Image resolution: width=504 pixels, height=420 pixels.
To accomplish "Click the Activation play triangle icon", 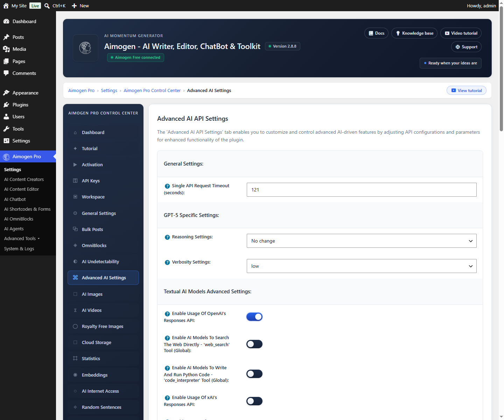I will [x=75, y=164].
